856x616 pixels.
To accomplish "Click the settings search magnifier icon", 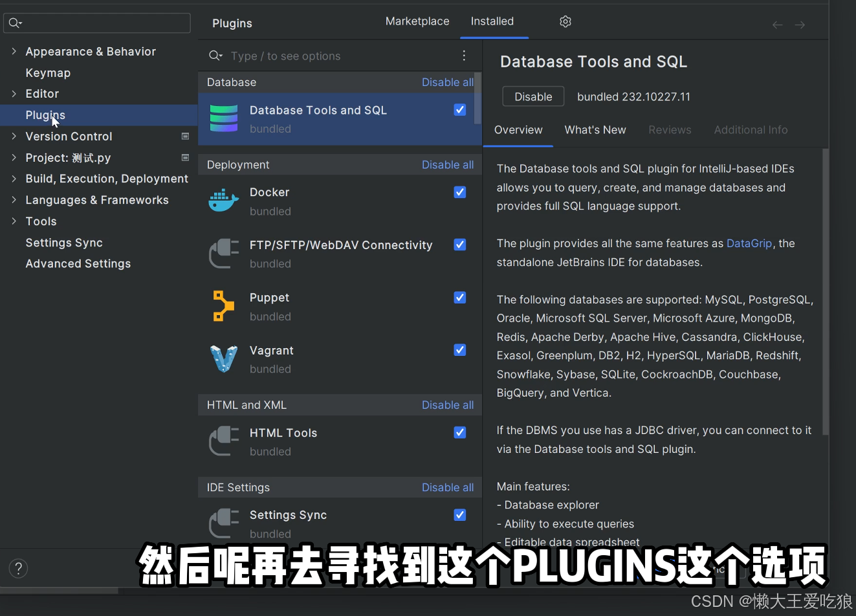I will [x=15, y=23].
